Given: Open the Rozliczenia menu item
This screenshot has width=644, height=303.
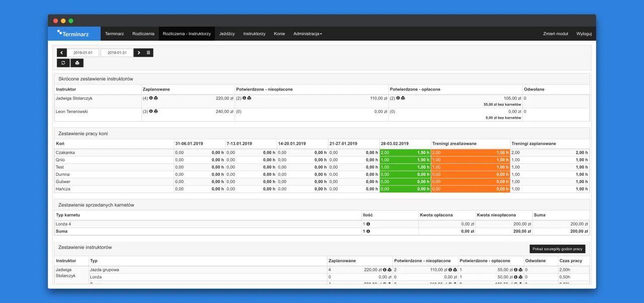Looking at the screenshot, I should pyautogui.click(x=143, y=34).
